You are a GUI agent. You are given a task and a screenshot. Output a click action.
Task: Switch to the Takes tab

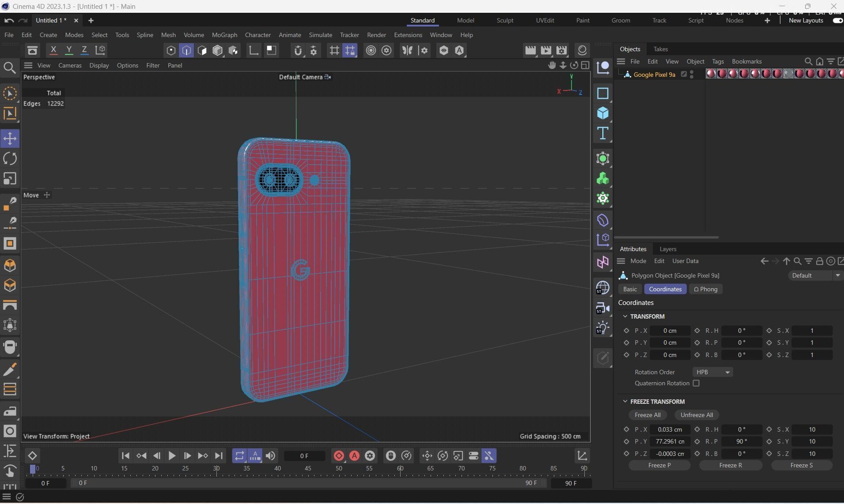(660, 49)
